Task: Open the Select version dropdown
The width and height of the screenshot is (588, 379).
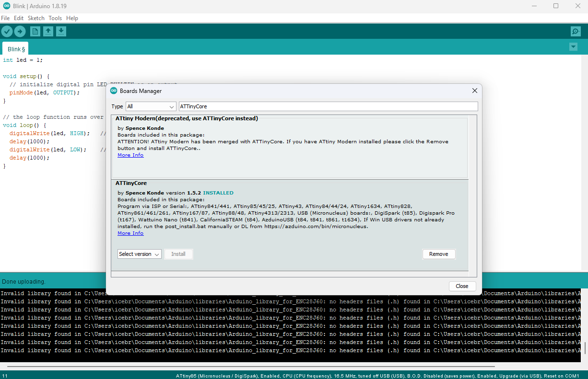Action: pyautogui.click(x=139, y=254)
